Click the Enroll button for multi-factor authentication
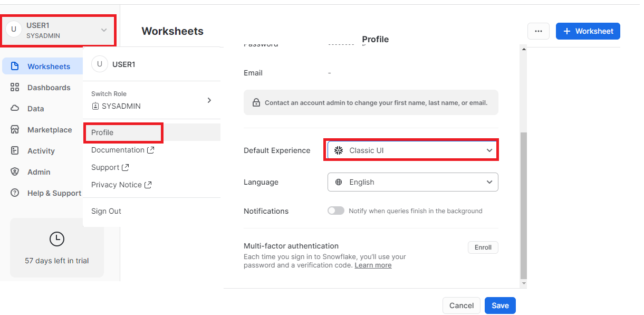The width and height of the screenshot is (644, 315). tap(483, 247)
